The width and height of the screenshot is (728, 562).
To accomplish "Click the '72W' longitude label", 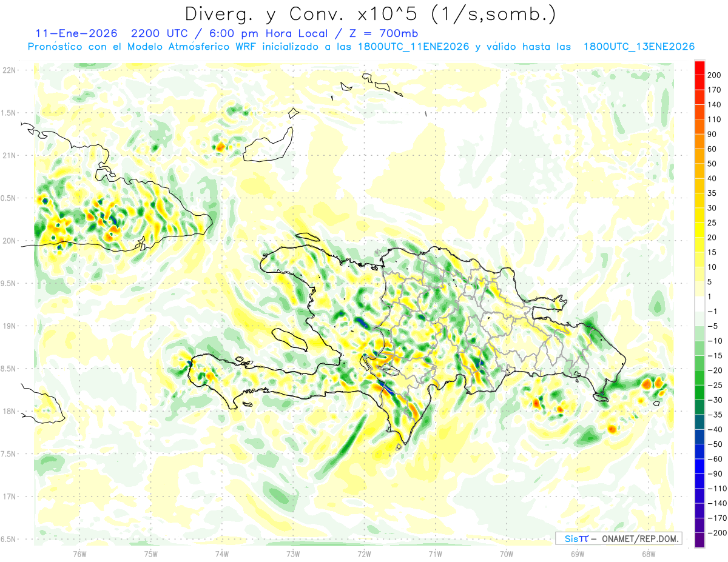I will coord(364,553).
